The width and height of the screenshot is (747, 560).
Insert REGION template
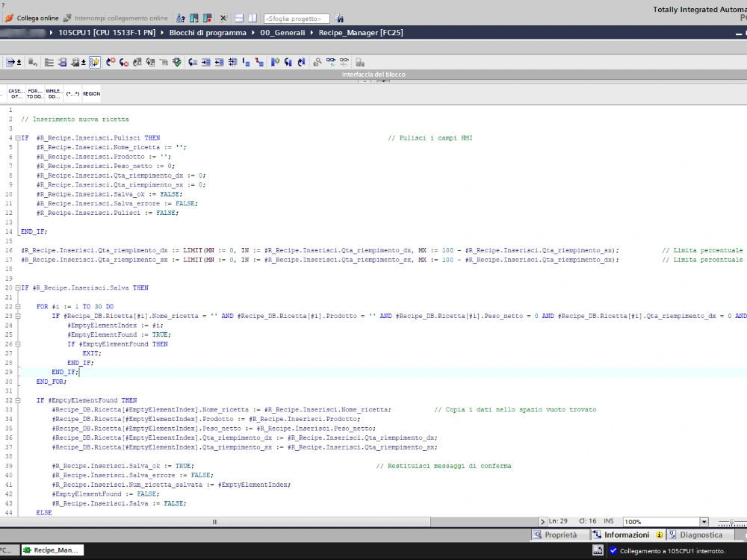pos(91,94)
